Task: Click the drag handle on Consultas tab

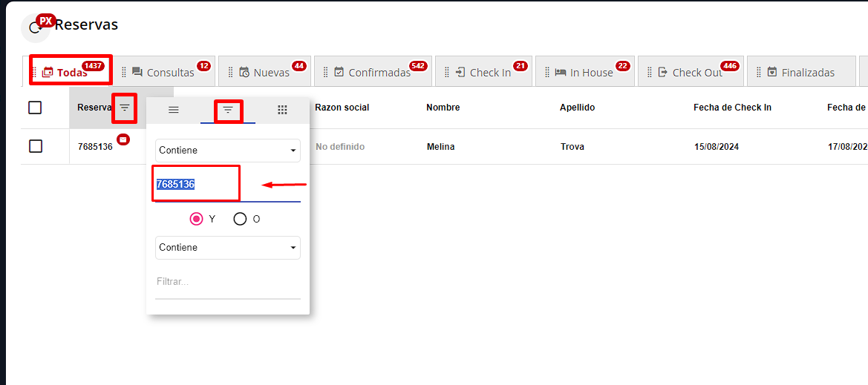Action: tap(125, 73)
